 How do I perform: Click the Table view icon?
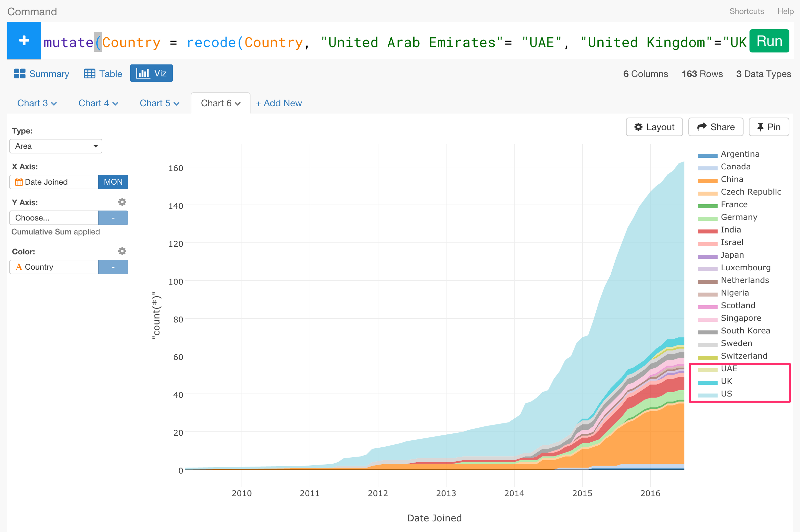[90, 74]
